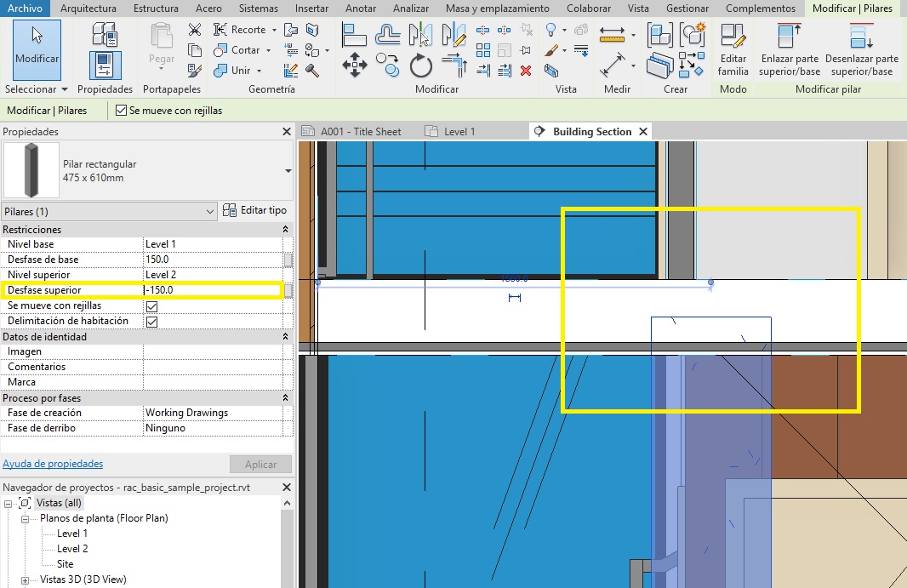The width and height of the screenshot is (907, 588).
Task: Click Editar familia icon
Action: click(x=733, y=49)
